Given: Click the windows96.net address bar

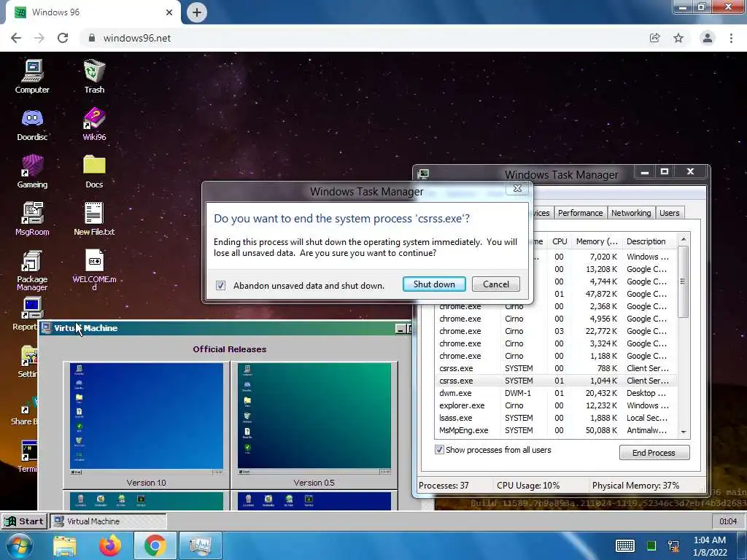Looking at the screenshot, I should tap(362, 38).
